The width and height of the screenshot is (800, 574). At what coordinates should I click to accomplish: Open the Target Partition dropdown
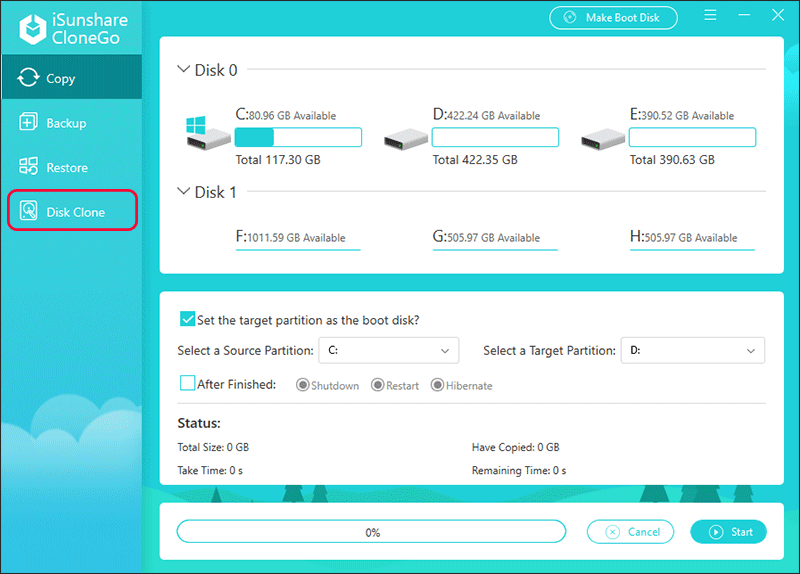(x=692, y=351)
